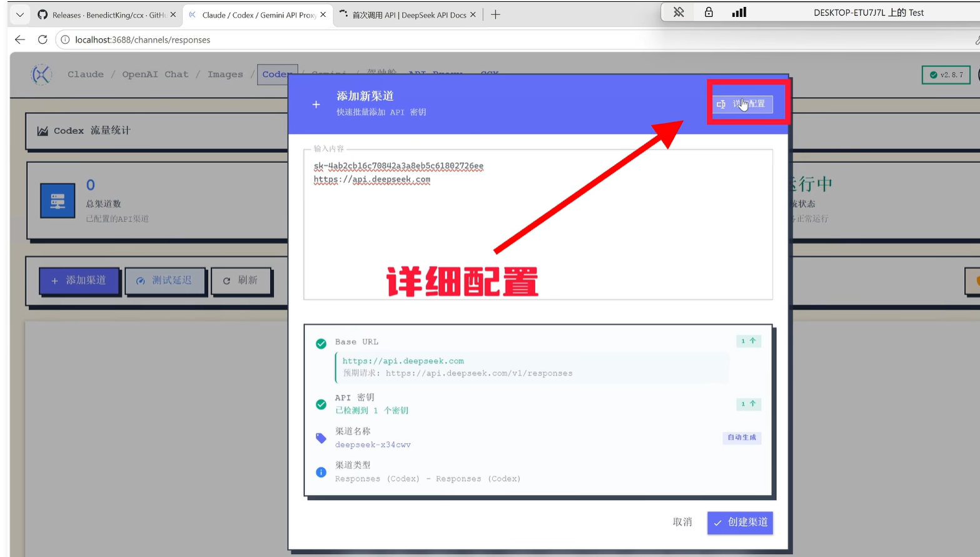Click the https://api.deepseek.com input line

point(371,180)
